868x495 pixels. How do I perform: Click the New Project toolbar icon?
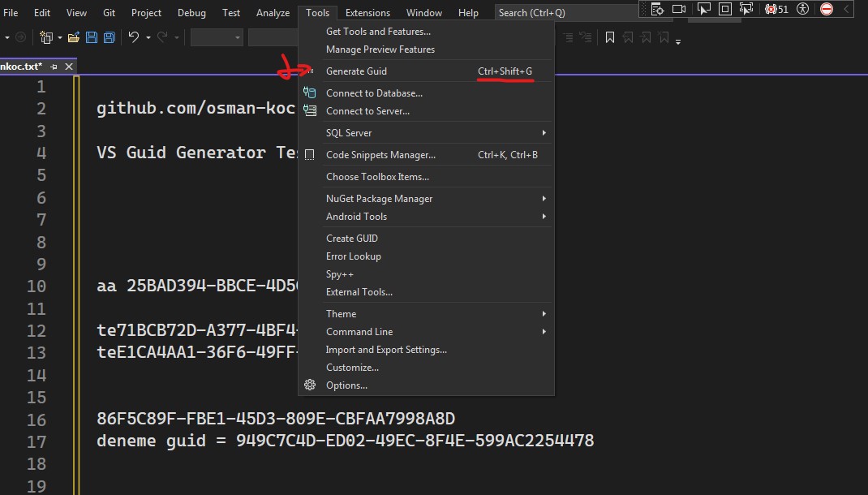point(46,37)
